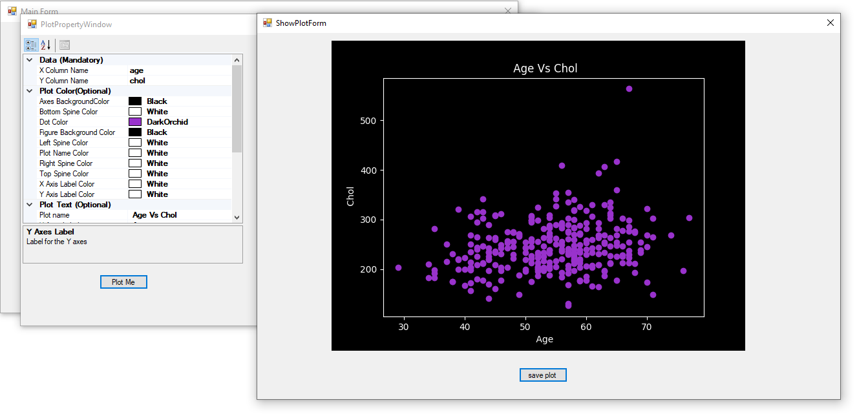The width and height of the screenshot is (868, 414).
Task: Collapse the Plot Text (Optional) category
Action: [30, 205]
